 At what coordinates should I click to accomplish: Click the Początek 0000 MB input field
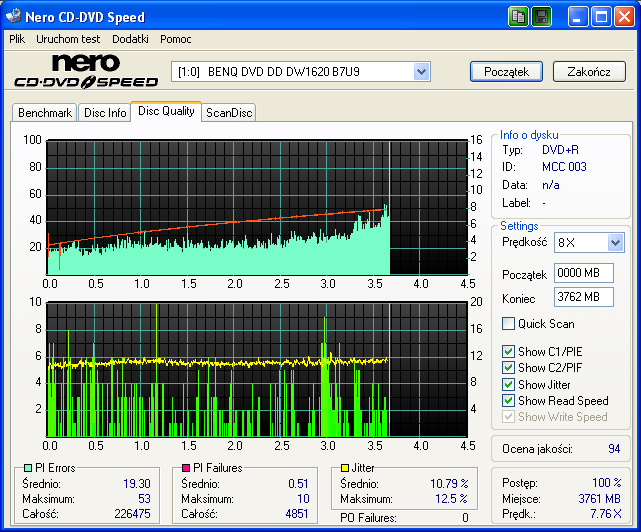click(x=584, y=273)
